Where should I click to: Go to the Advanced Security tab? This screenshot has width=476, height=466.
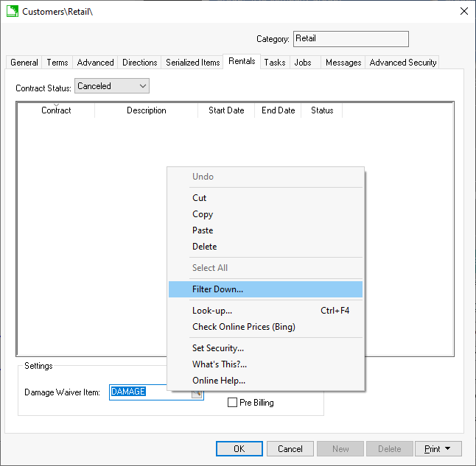(403, 63)
